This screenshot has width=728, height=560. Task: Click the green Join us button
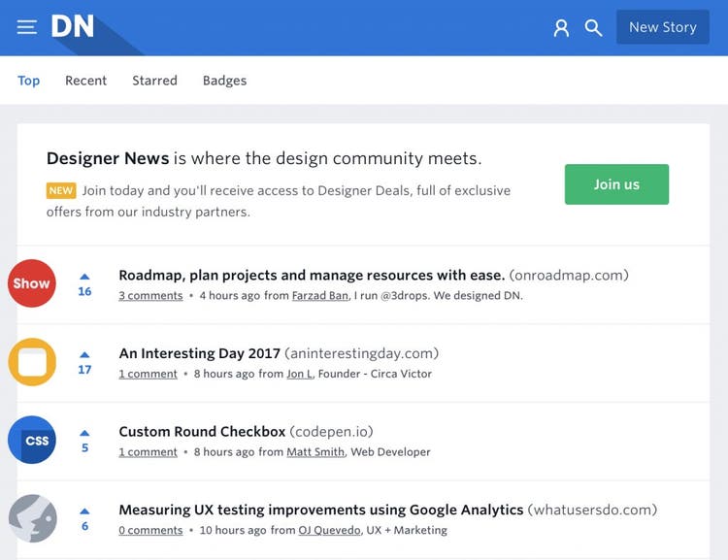616,184
